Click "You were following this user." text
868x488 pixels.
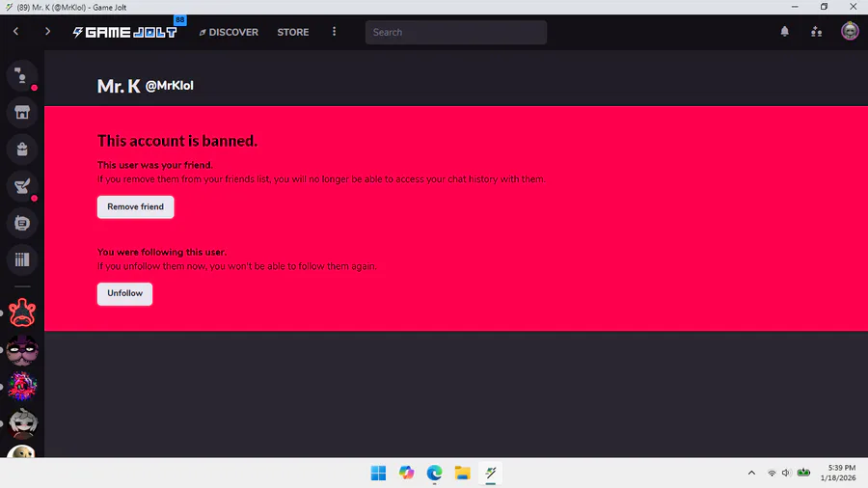(162, 252)
